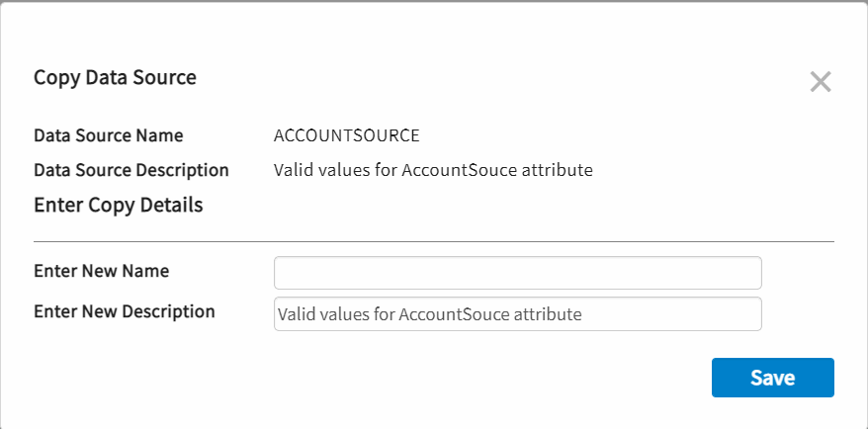868x431 pixels.
Task: Click the "Enter Copy Details" heading
Action: [118, 206]
